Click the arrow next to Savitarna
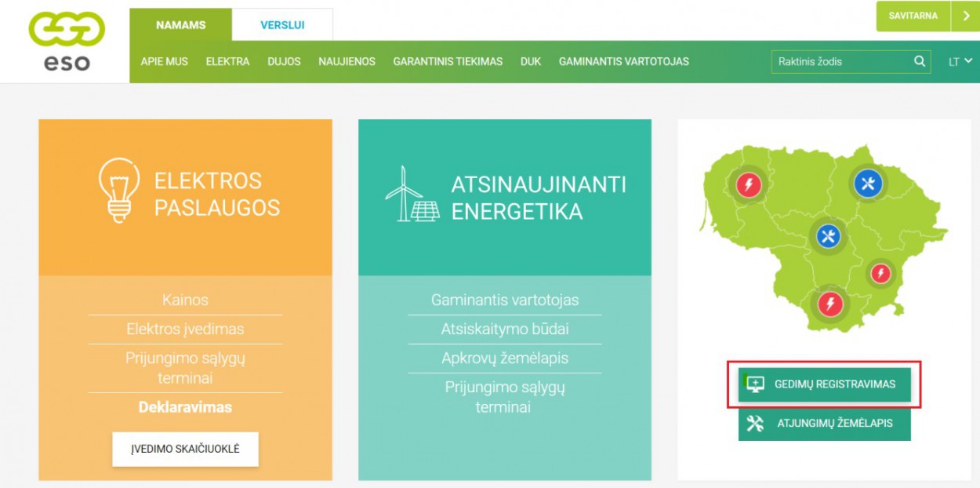Viewport: 980px width, 488px height. coord(965,16)
